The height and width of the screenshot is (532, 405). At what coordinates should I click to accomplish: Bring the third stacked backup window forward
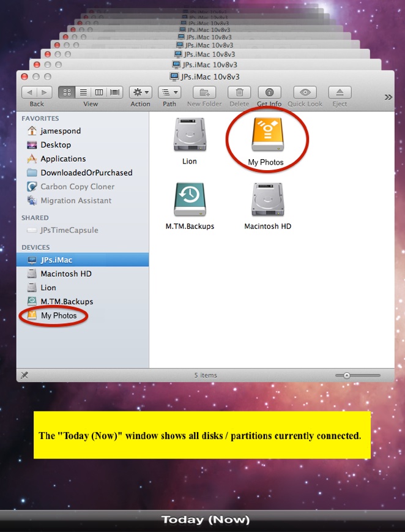(x=205, y=54)
